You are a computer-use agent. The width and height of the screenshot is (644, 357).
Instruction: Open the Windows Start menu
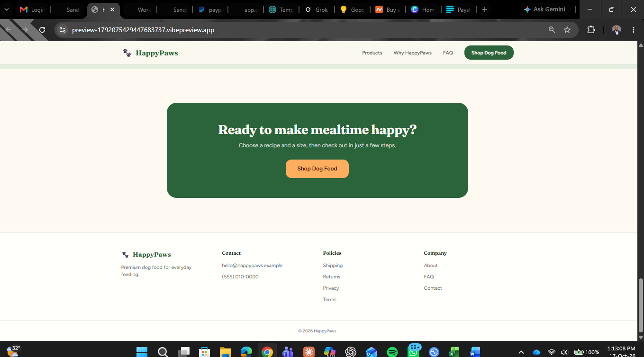pos(142,352)
